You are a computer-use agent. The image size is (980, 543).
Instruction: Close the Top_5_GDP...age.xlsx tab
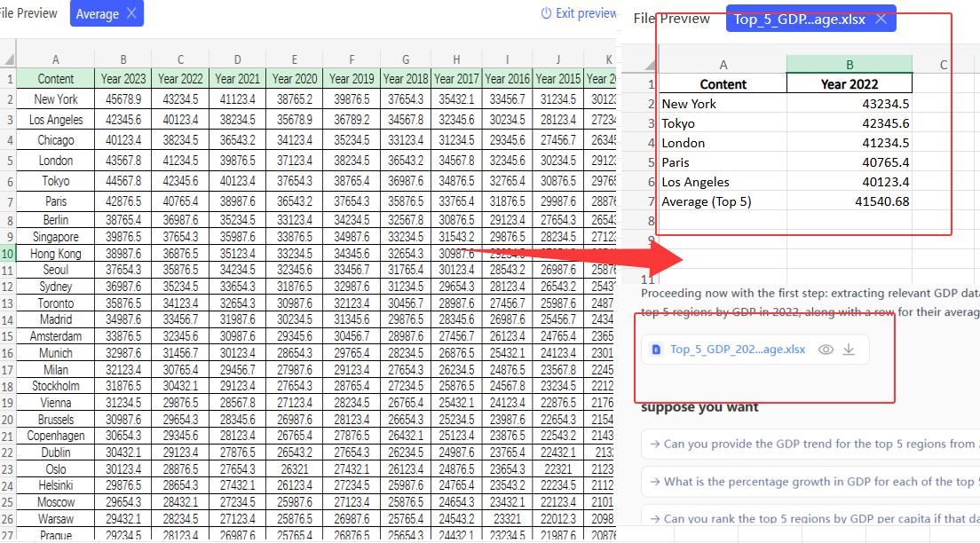(x=880, y=19)
